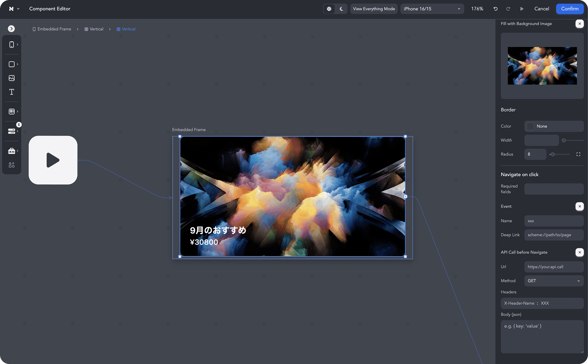Viewport: 588px width, 364px height.
Task: Click the redo icon in toolbar
Action: click(508, 9)
